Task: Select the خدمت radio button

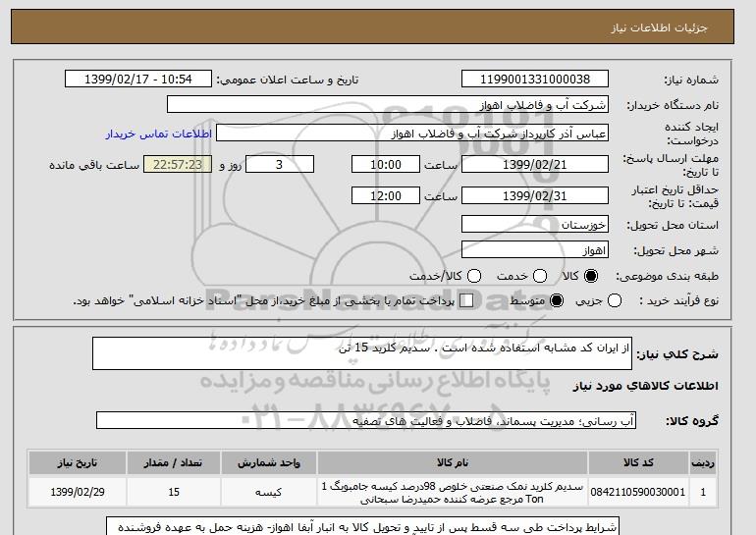Action: [x=540, y=276]
